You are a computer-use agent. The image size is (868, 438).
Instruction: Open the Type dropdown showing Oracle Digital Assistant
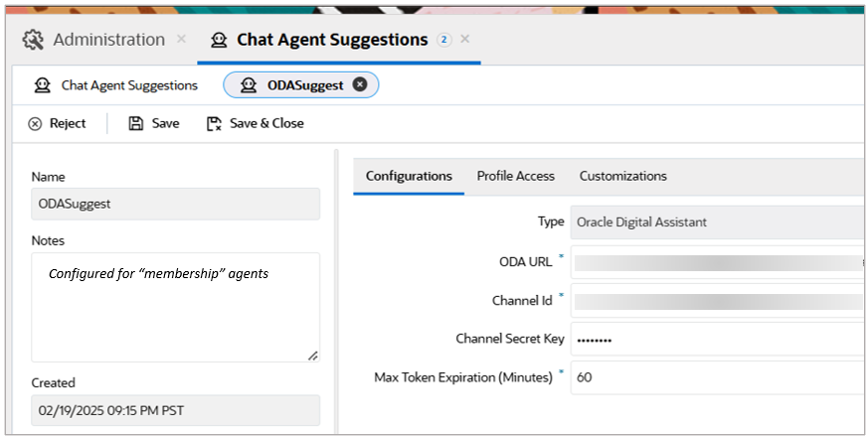point(716,222)
